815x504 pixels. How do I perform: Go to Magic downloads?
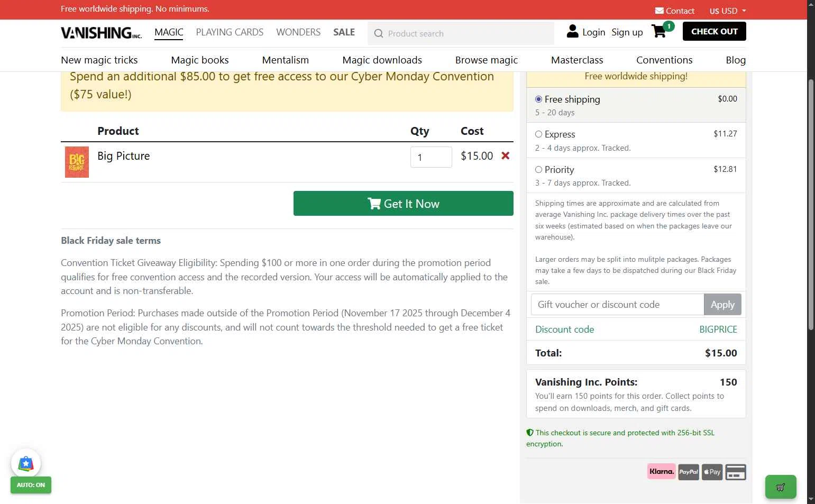382,60
